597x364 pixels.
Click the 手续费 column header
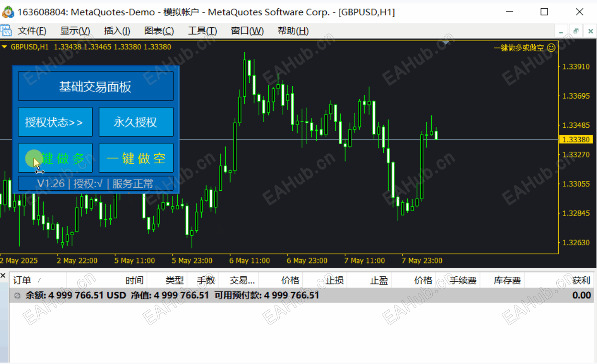point(463,280)
